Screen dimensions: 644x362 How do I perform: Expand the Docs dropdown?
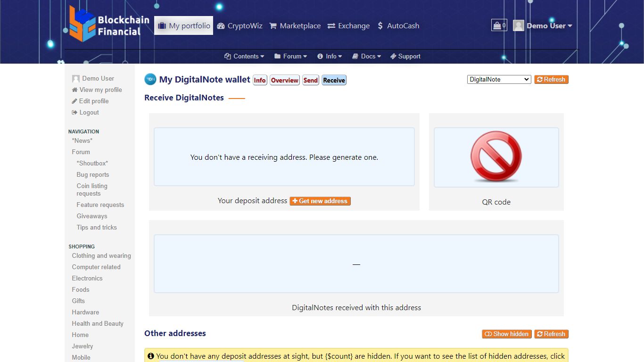(366, 56)
